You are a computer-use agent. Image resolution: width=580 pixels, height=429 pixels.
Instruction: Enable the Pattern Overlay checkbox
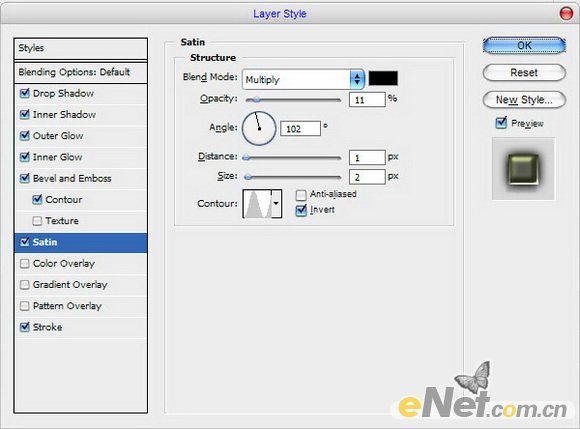[24, 306]
